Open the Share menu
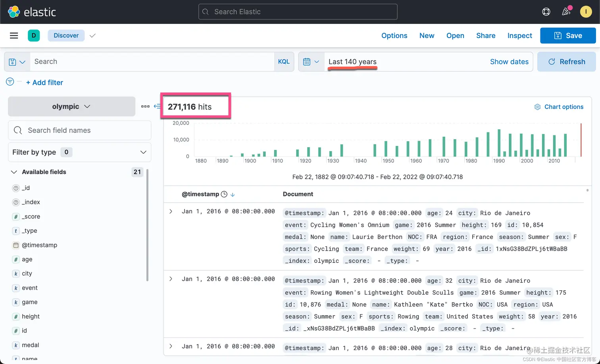Screen dimensions: 600x364 [x=486, y=36]
